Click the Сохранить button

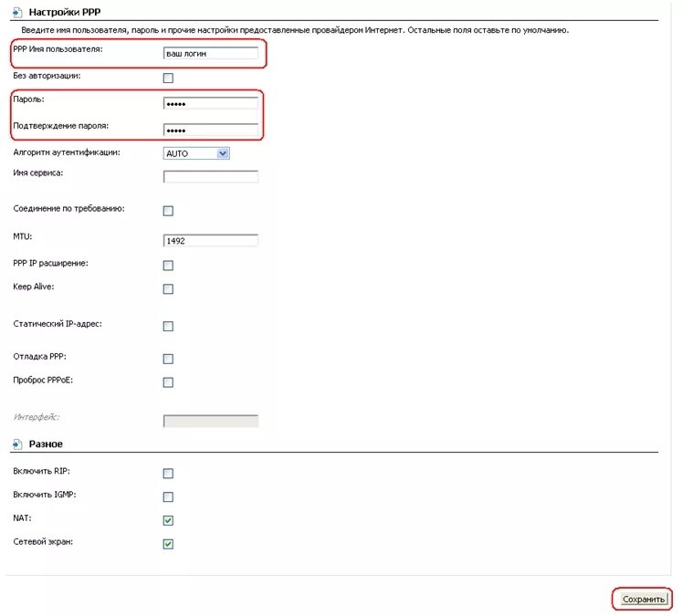(643, 599)
